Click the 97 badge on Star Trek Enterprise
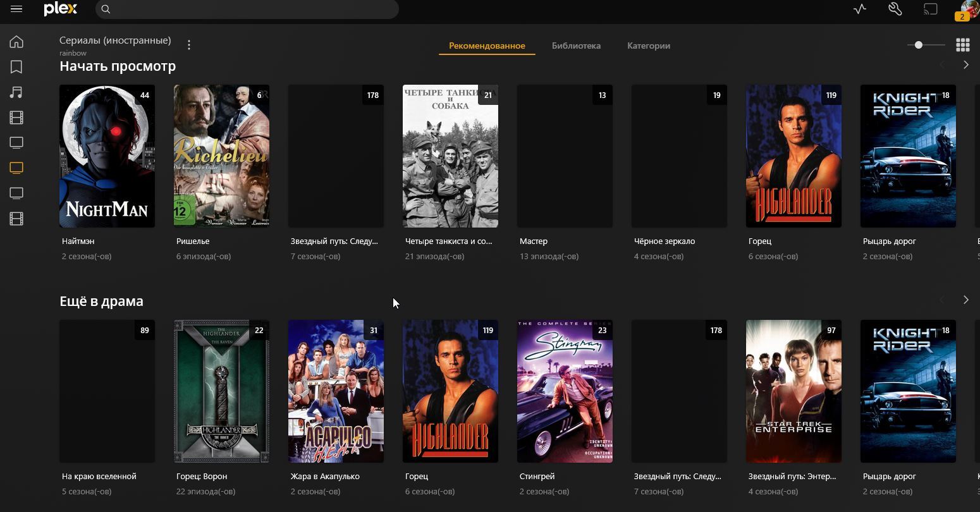Viewport: 980px width, 512px height. (831, 331)
